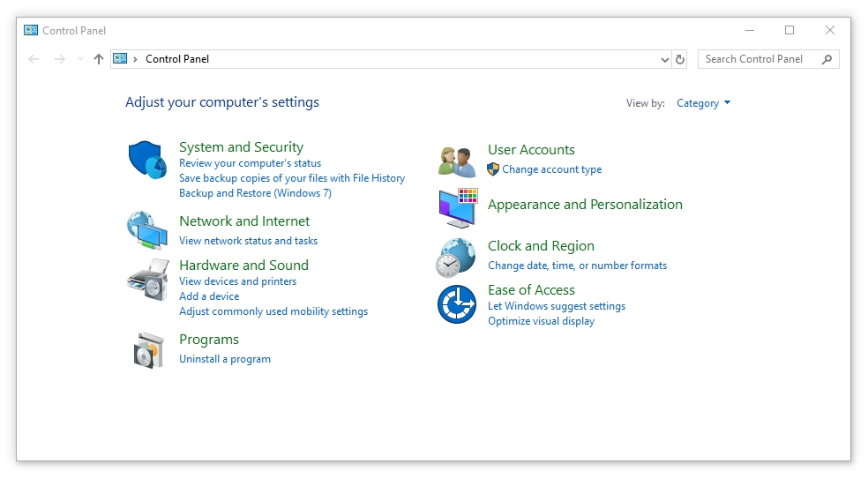Viewport: 868px width, 479px height.
Task: Click the Control Panel title bar icon
Action: [x=31, y=31]
